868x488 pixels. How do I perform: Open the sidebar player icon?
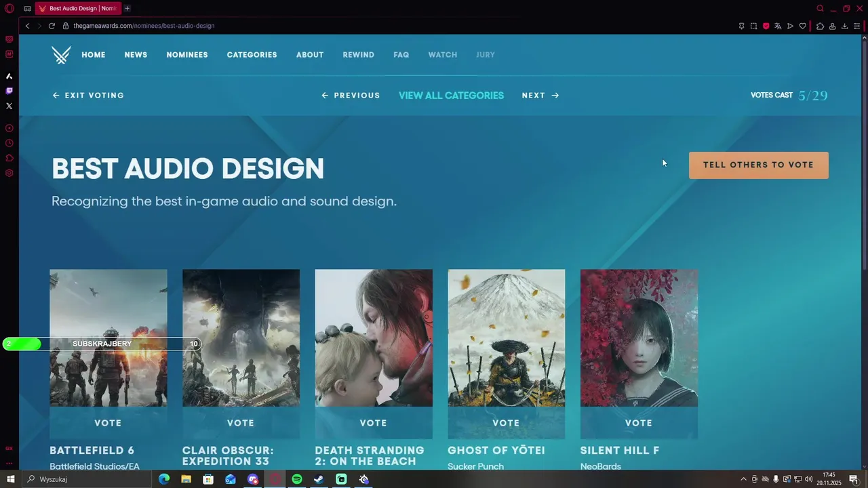point(9,128)
